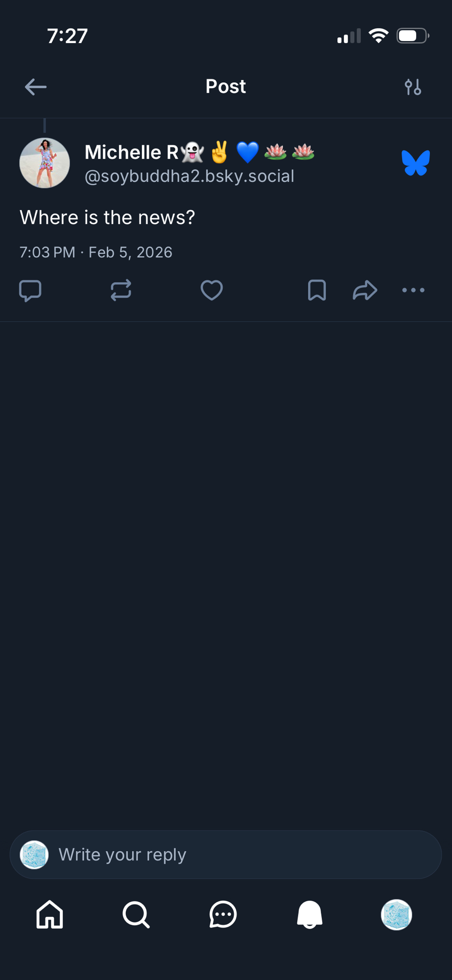Tap the "Where is the news?" text
Image resolution: width=452 pixels, height=980 pixels.
[107, 218]
